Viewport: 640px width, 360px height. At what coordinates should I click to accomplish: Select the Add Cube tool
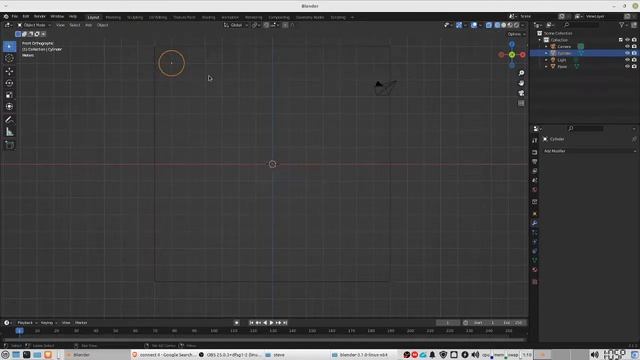tap(9, 145)
